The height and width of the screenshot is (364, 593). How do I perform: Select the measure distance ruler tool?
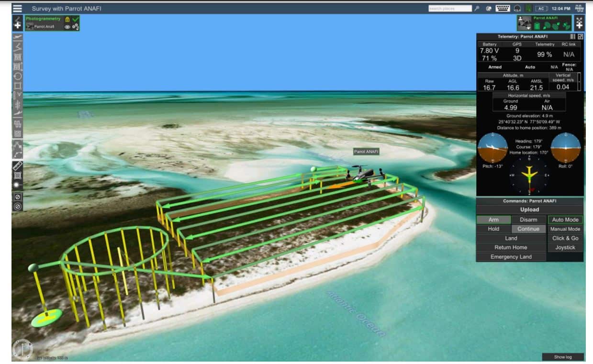[18, 166]
